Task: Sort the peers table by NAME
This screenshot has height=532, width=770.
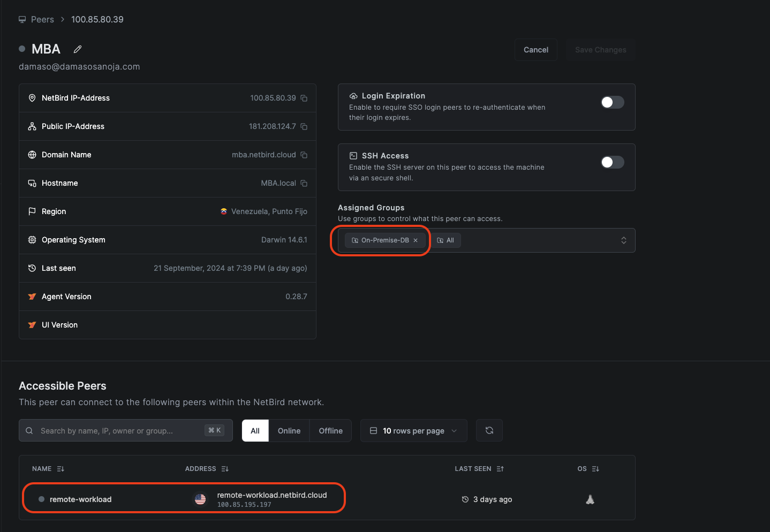Action: 61,468
